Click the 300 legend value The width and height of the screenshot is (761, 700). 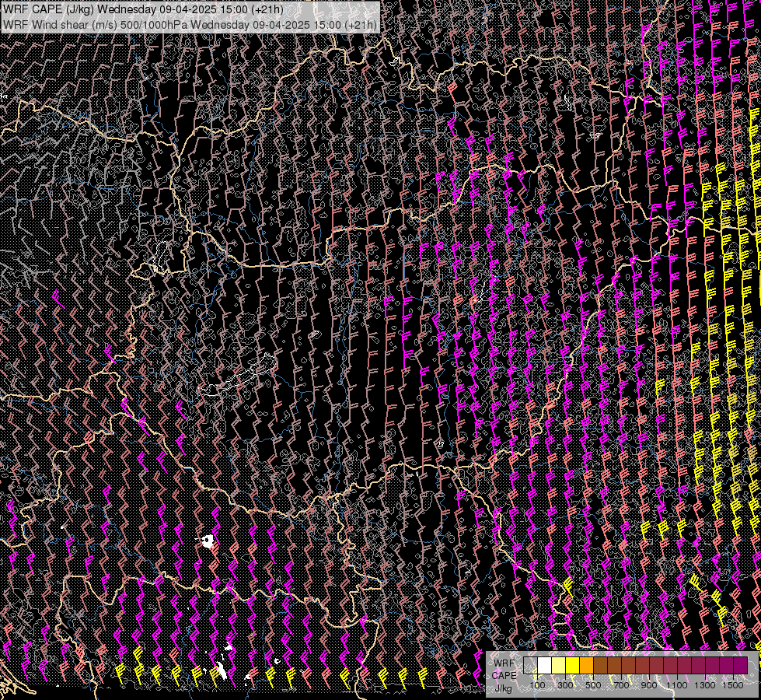565,685
